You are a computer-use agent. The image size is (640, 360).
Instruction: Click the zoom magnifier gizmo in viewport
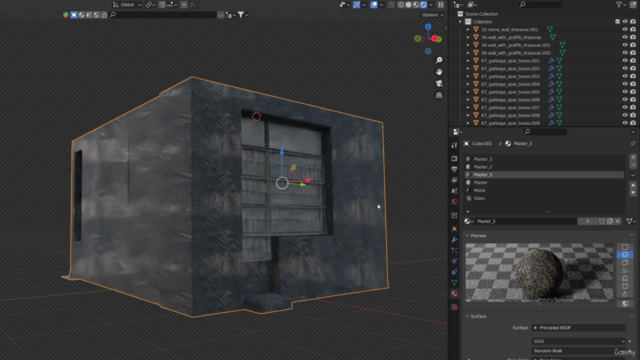click(x=439, y=60)
